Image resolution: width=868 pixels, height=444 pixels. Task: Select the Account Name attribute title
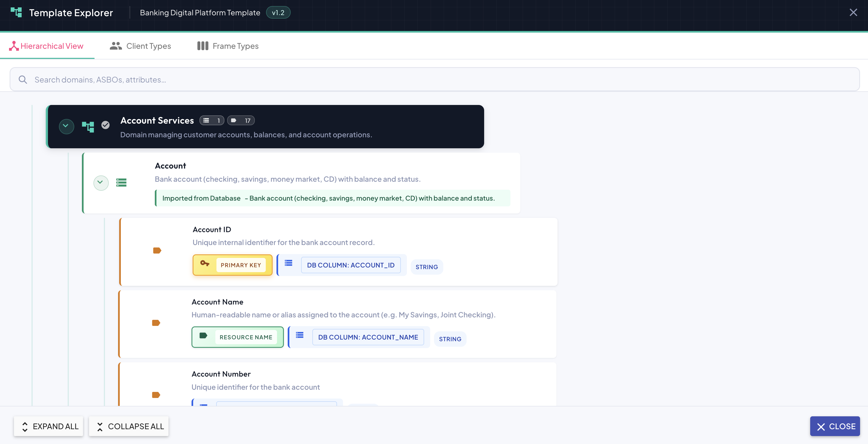217,302
